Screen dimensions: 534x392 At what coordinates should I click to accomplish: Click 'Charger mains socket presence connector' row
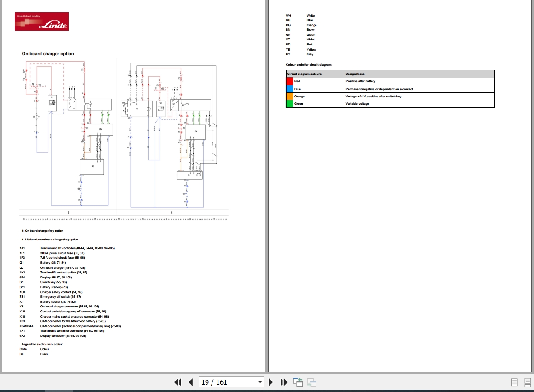tap(64, 317)
